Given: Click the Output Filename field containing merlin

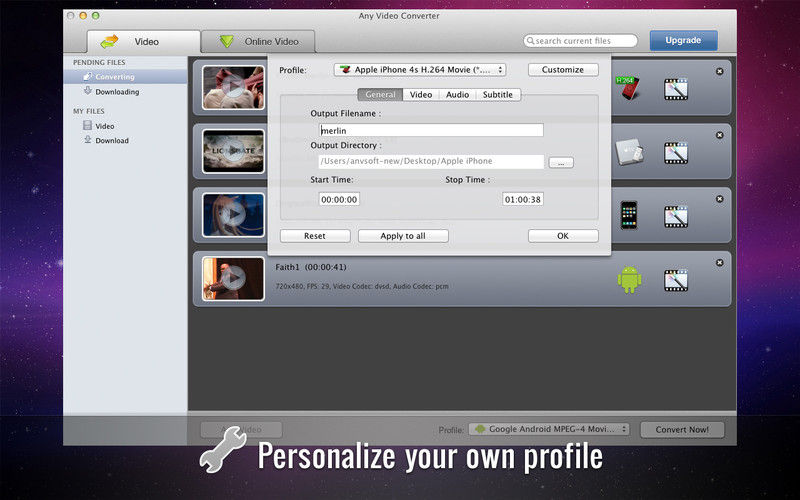Looking at the screenshot, I should [430, 130].
